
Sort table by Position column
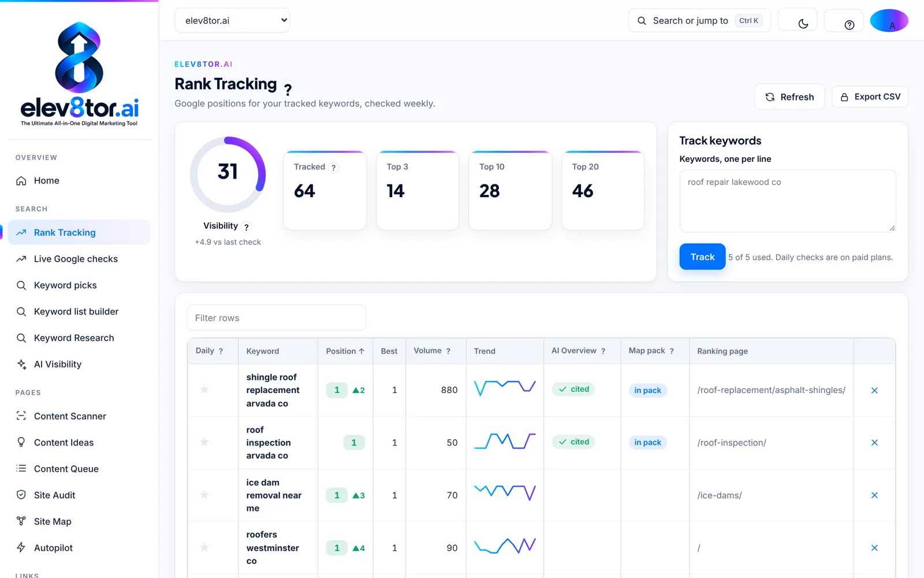[x=345, y=351]
